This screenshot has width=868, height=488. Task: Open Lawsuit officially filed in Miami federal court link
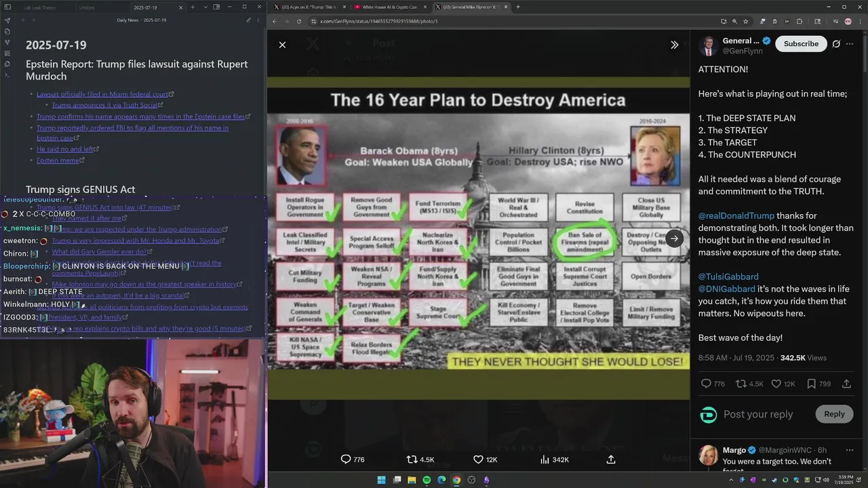coord(102,94)
